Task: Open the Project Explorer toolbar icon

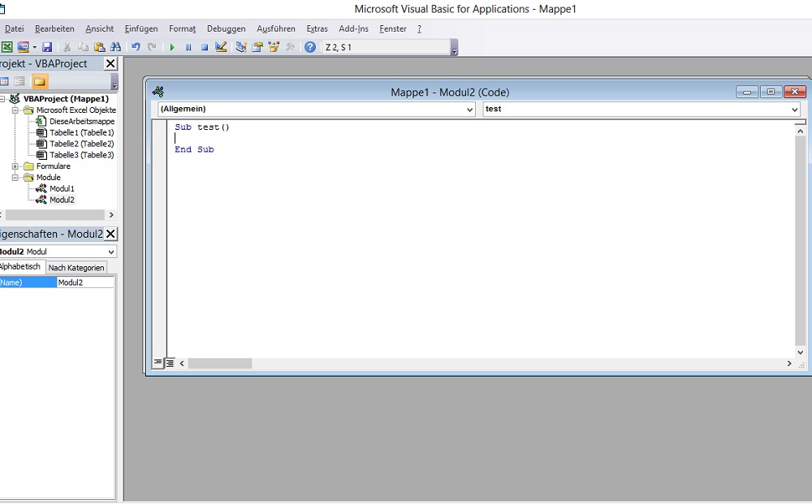Action: [x=240, y=46]
